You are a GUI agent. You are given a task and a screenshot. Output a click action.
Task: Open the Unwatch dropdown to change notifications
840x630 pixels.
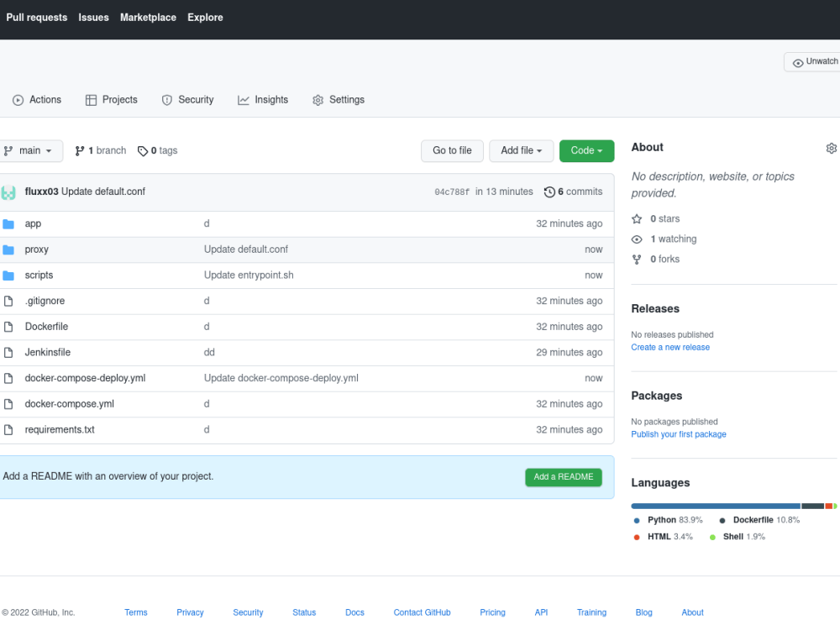pyautogui.click(x=815, y=60)
